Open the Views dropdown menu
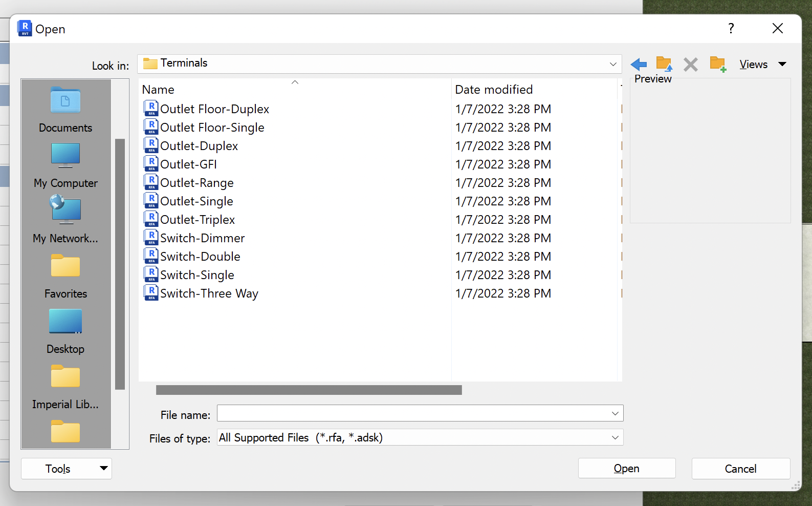812x506 pixels. [x=763, y=65]
